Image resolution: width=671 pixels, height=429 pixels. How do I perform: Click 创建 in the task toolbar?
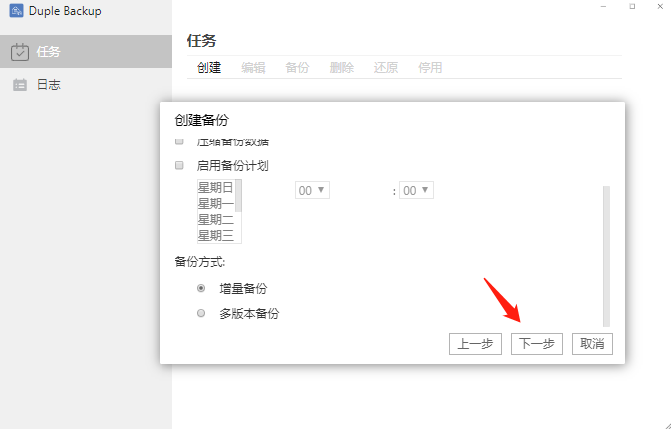pyautogui.click(x=208, y=68)
